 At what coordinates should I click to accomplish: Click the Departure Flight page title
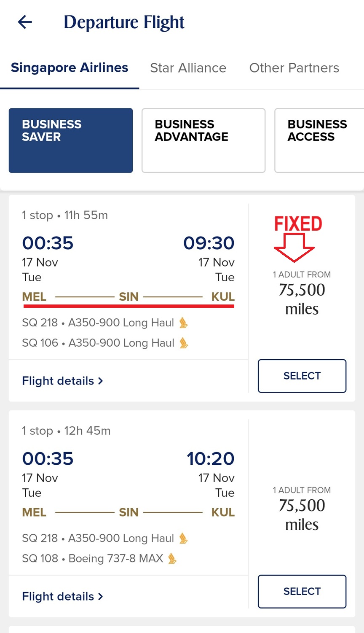(x=124, y=22)
